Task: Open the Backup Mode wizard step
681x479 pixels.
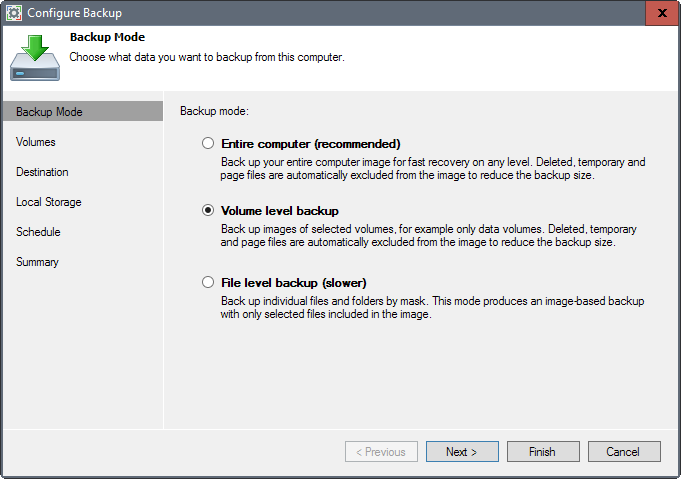Action: (83, 112)
